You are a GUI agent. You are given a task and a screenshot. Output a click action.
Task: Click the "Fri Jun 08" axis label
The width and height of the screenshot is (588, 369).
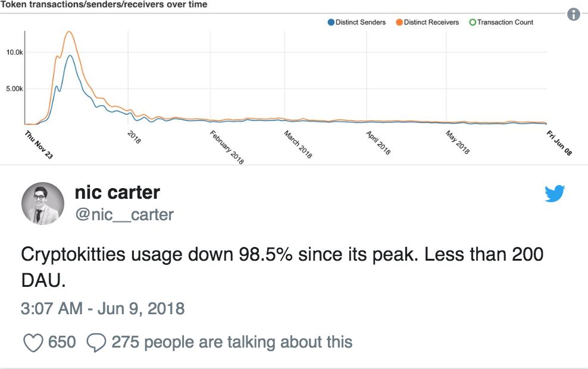tap(559, 144)
